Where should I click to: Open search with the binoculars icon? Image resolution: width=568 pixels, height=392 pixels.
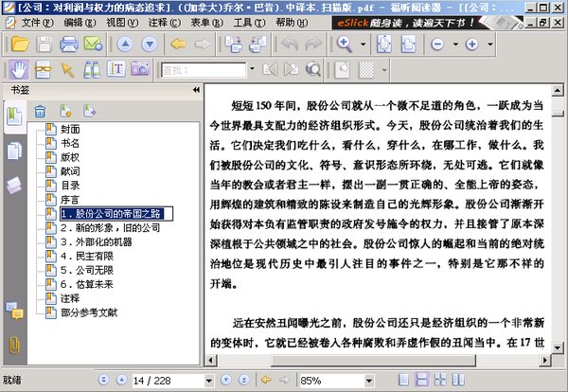click(x=92, y=69)
